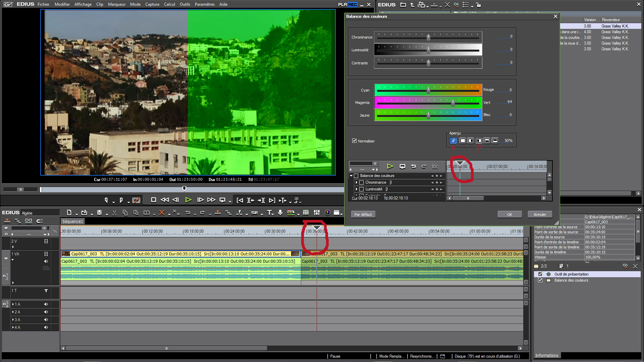Click the Create title T icon
This screenshot has height=362, width=644.
tap(269, 213)
